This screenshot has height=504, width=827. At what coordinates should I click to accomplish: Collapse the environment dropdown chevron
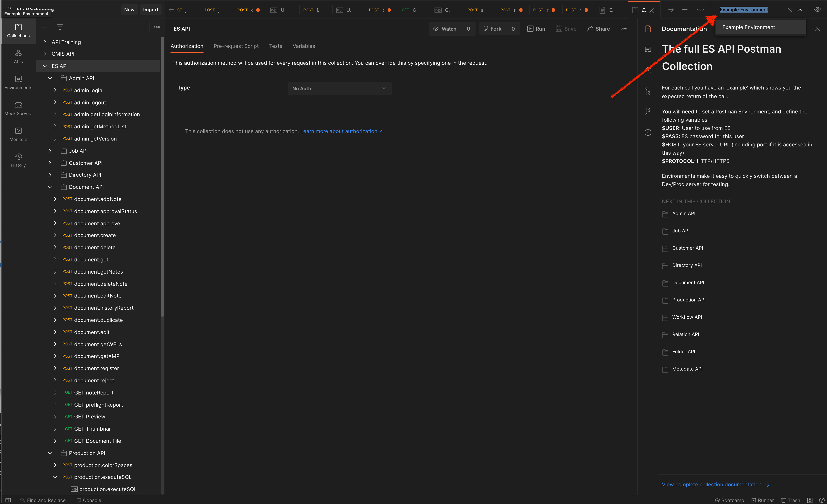click(x=800, y=10)
